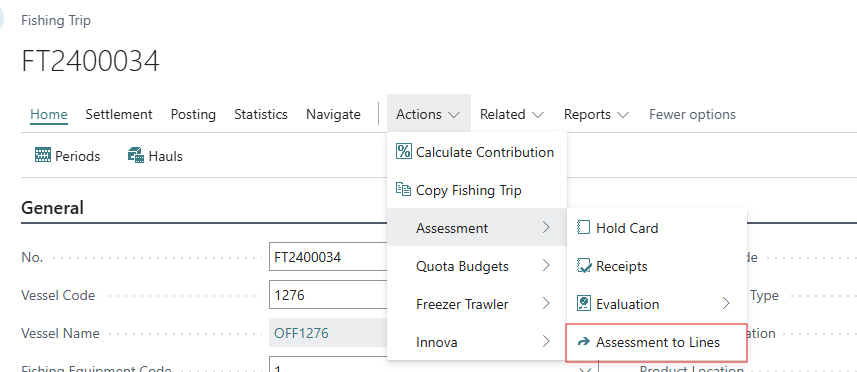
Task: Select the Evaluation icon
Action: (584, 304)
